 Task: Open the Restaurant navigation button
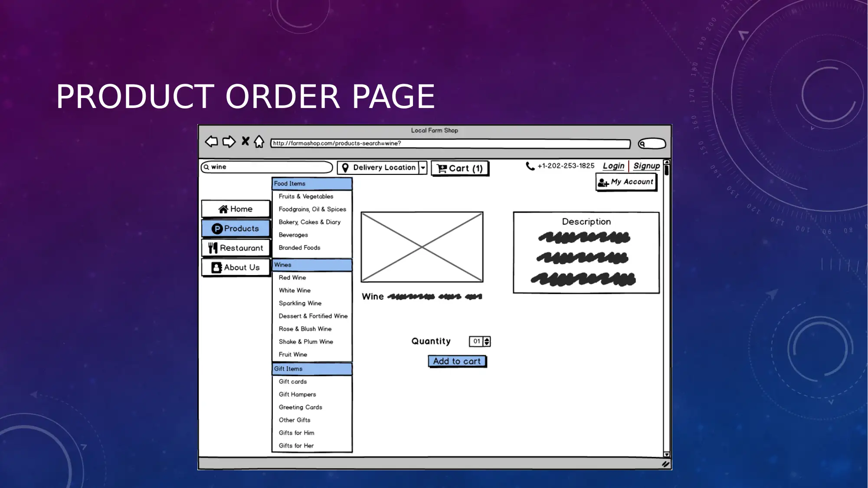point(236,248)
